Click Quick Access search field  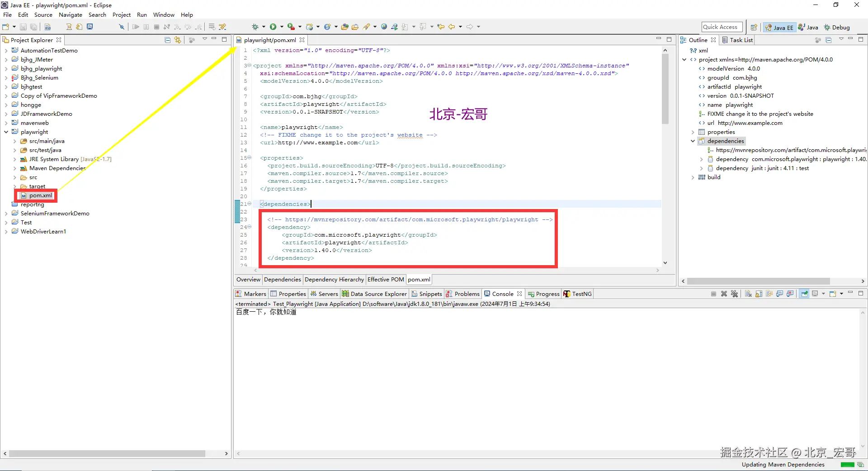[722, 27]
